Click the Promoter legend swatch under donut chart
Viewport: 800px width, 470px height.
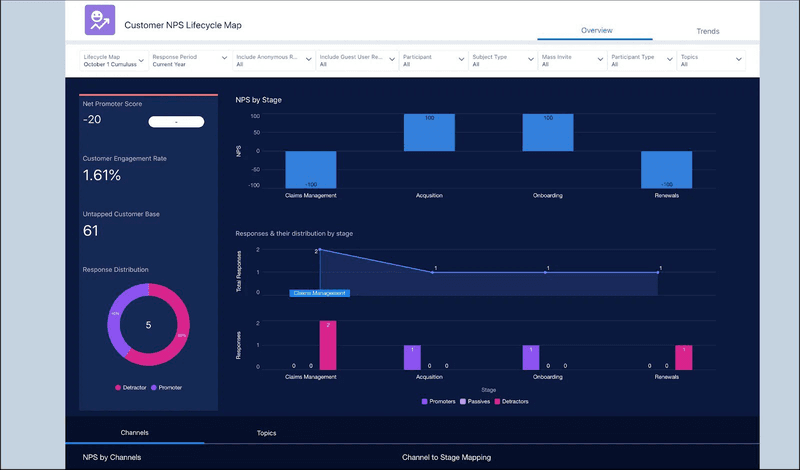point(154,388)
